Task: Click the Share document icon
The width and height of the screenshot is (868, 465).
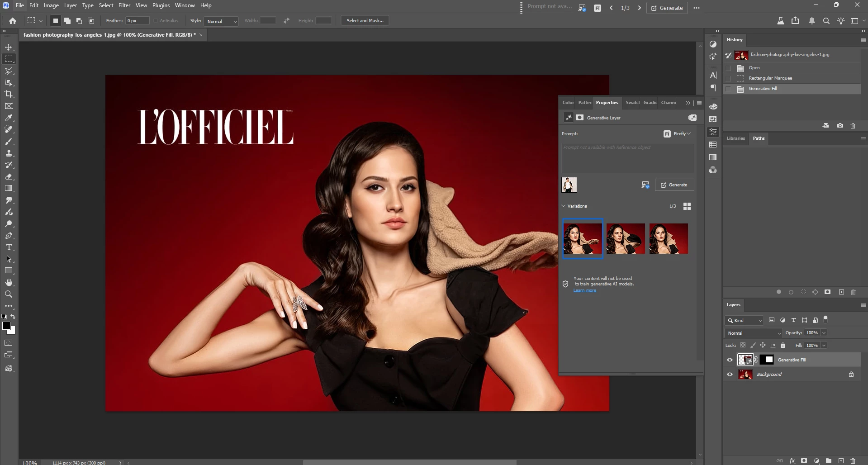Action: 795,21
